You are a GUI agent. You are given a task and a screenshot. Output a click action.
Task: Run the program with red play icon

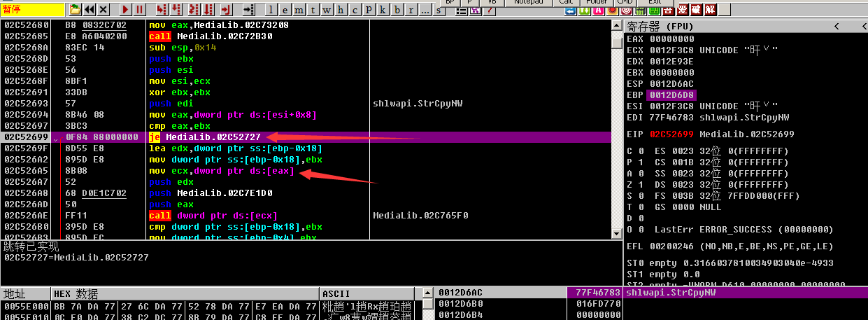(x=125, y=9)
